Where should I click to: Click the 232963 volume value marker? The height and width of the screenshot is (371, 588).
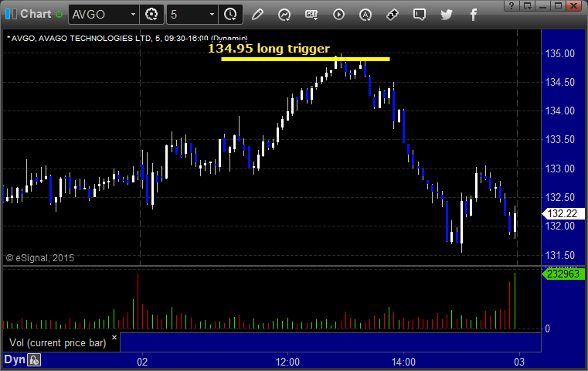tap(563, 274)
